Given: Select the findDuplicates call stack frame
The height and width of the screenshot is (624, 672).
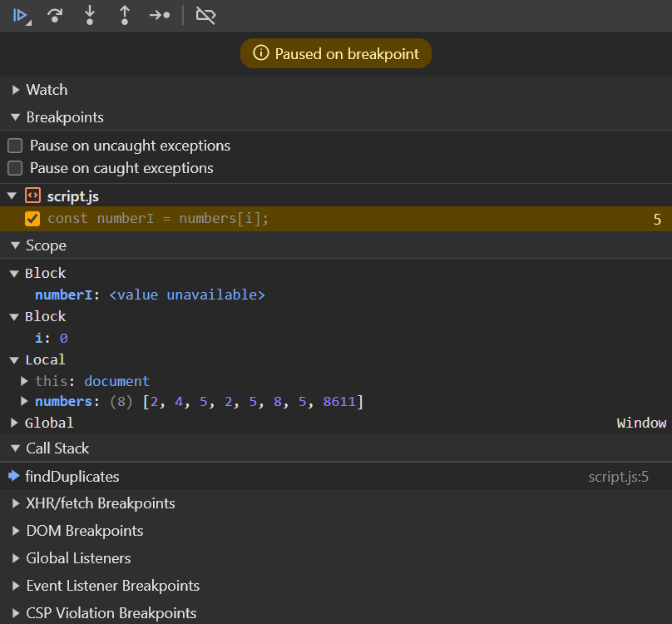Looking at the screenshot, I should [x=72, y=477].
